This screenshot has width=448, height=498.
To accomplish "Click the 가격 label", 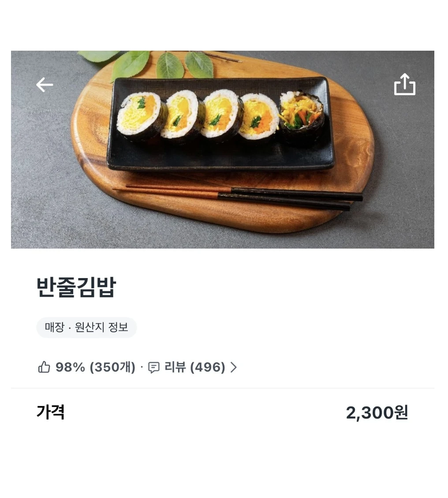I will [x=51, y=412].
